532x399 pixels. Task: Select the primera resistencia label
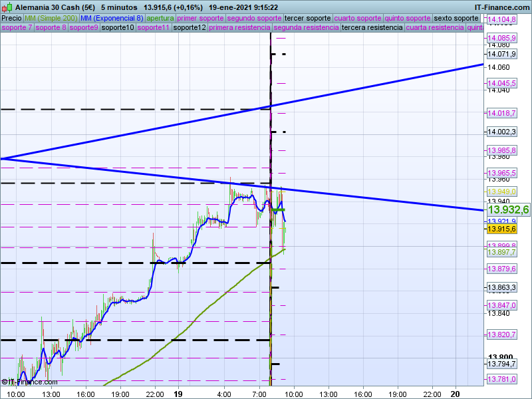click(x=239, y=28)
